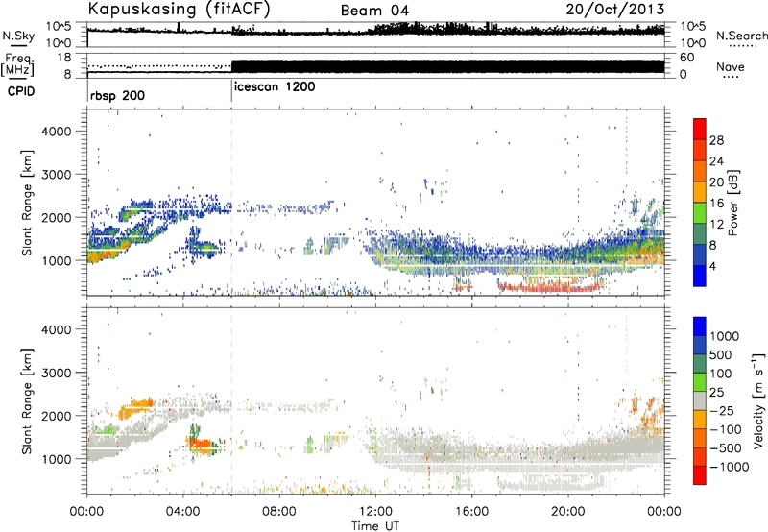This screenshot has width=768, height=532.
Task: Click the power panel 'Slant Range [km]' label
Action: [x=27, y=203]
